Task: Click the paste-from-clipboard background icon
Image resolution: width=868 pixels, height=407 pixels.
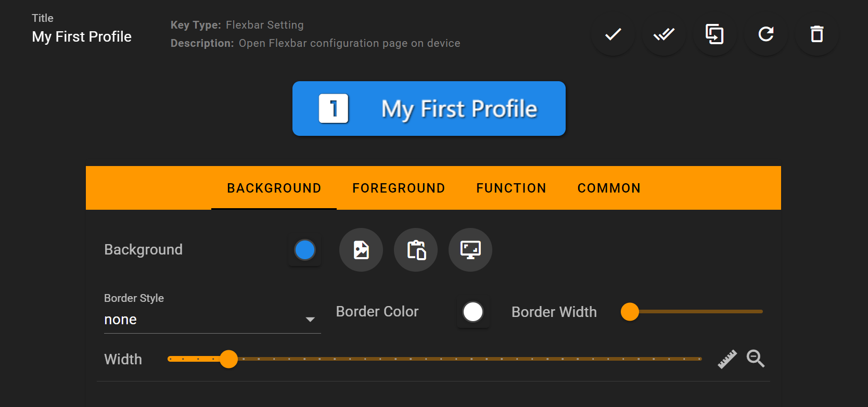Action: click(x=416, y=250)
